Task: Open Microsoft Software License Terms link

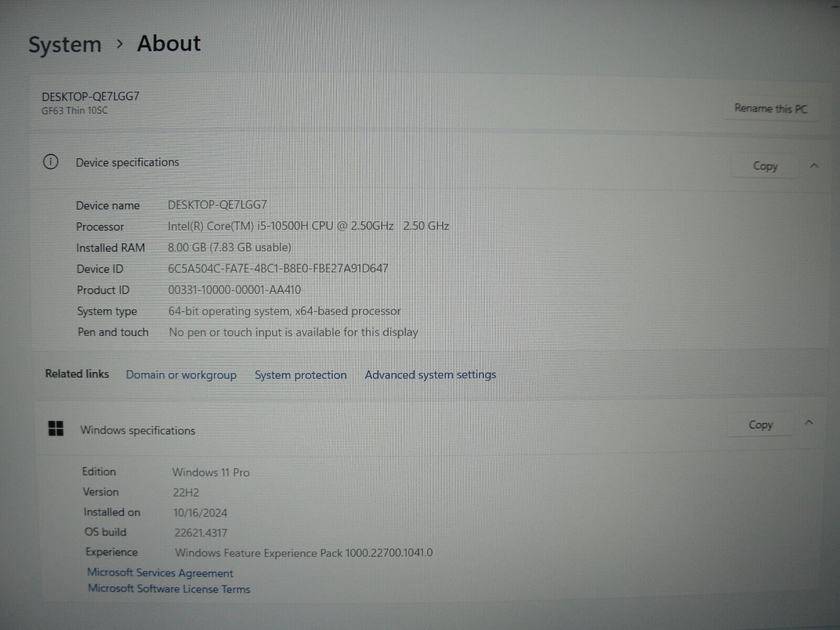Action: pyautogui.click(x=169, y=589)
